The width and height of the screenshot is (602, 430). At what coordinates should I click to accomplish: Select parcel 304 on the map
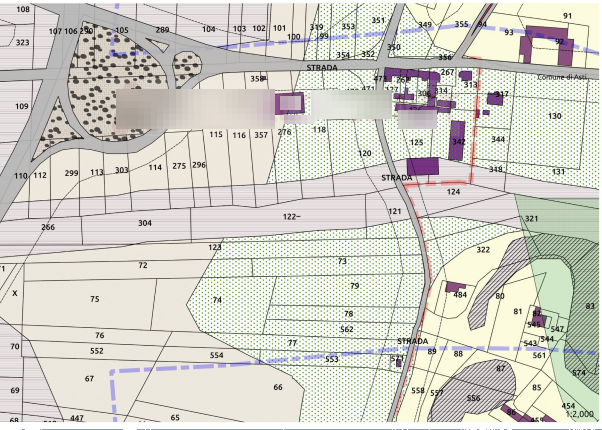[145, 223]
